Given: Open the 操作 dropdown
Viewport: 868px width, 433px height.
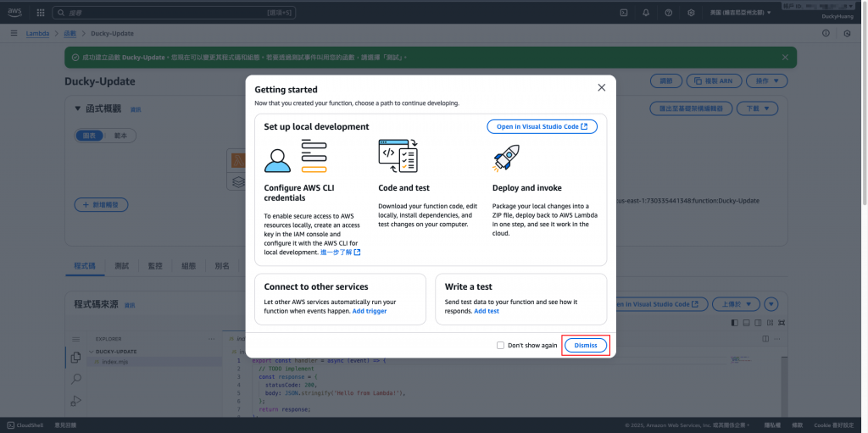Looking at the screenshot, I should click(766, 80).
